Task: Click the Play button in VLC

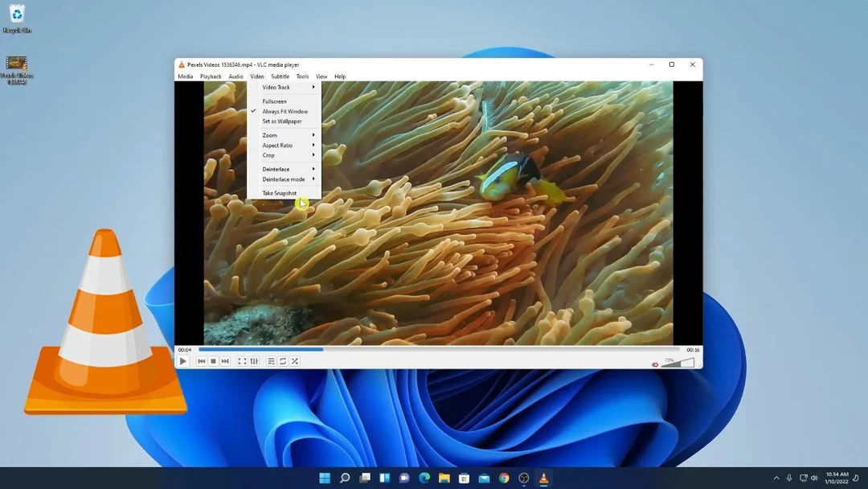Action: click(182, 361)
